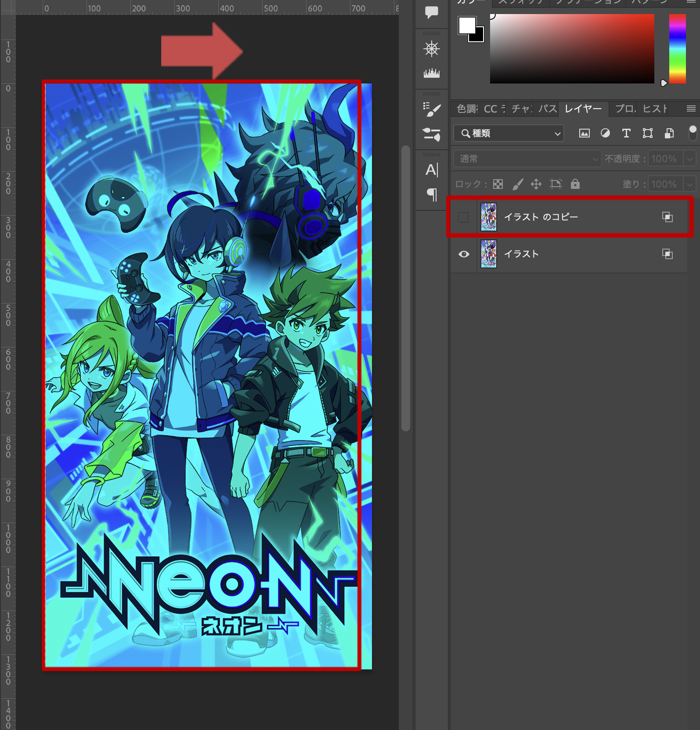Open the layer filter 種類 dropdown
This screenshot has width=700, height=730.
point(509,133)
